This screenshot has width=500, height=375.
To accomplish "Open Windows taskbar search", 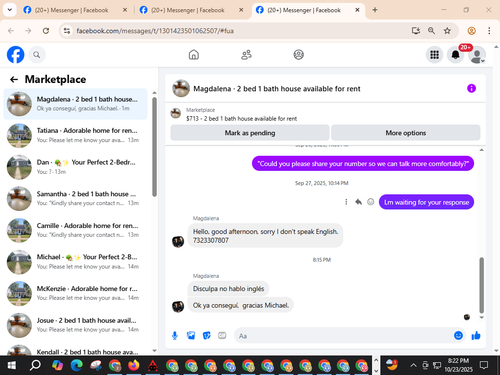I will pos(35,365).
